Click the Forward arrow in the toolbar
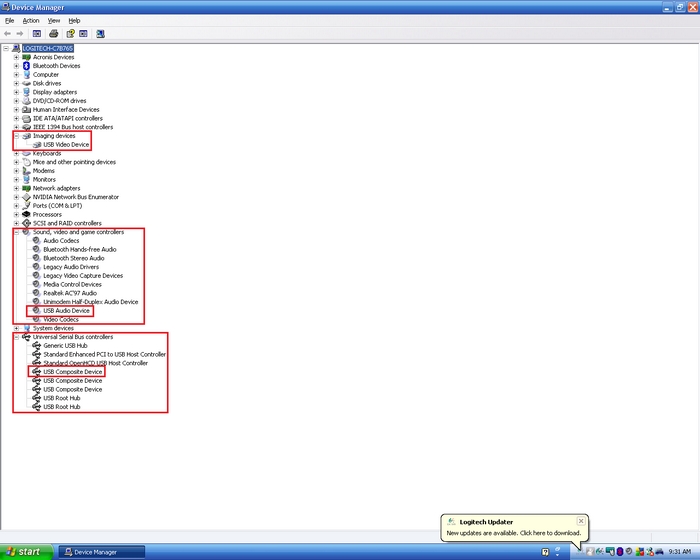 click(20, 33)
